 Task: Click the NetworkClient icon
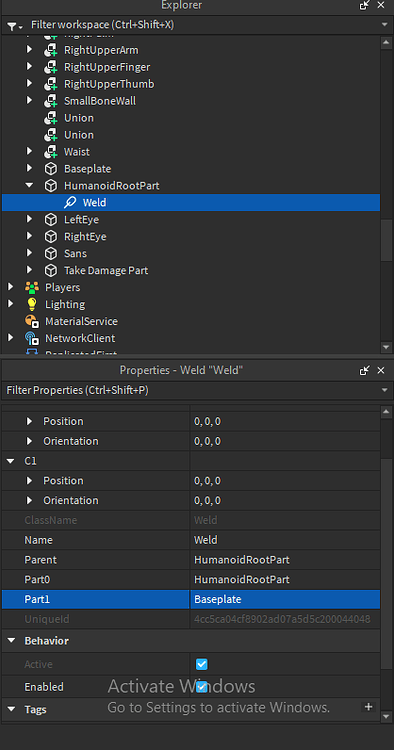32,338
